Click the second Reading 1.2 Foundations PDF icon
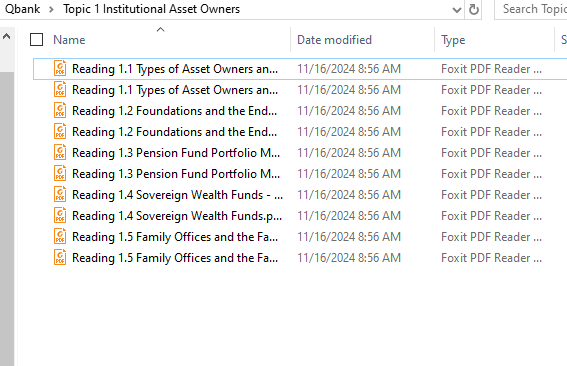This screenshot has width=567, height=366. (60, 131)
